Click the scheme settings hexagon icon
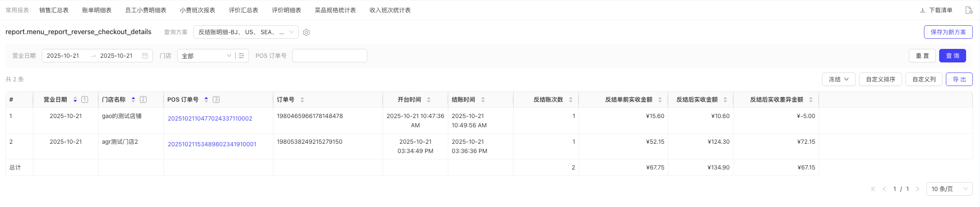Viewport: 980px width, 207px height. (x=306, y=32)
